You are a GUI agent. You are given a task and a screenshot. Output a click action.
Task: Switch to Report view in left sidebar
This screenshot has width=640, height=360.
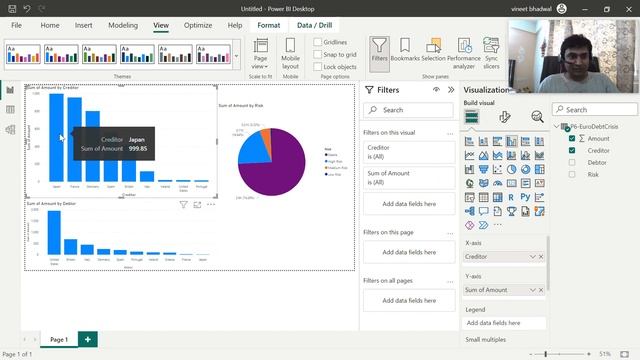(x=10, y=90)
